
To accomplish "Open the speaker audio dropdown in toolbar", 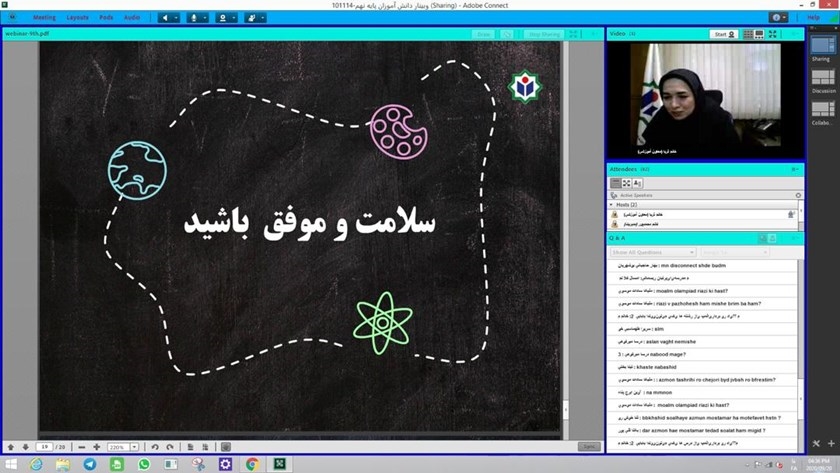I will (x=177, y=18).
